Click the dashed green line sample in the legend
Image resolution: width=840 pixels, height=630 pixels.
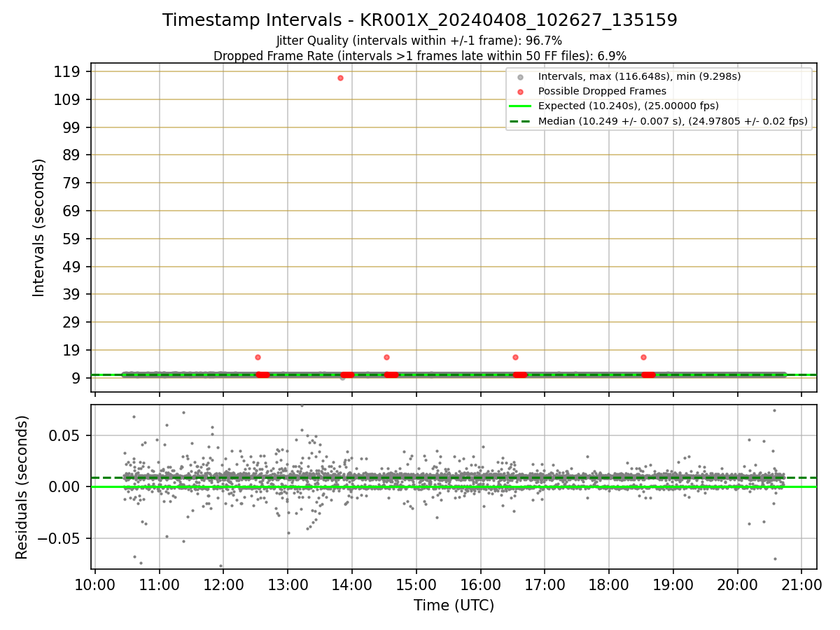(x=520, y=121)
